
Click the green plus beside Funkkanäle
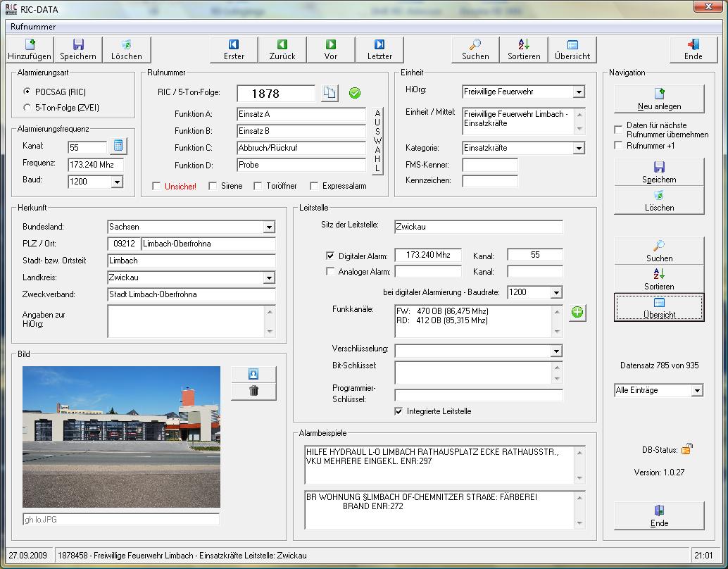[577, 313]
